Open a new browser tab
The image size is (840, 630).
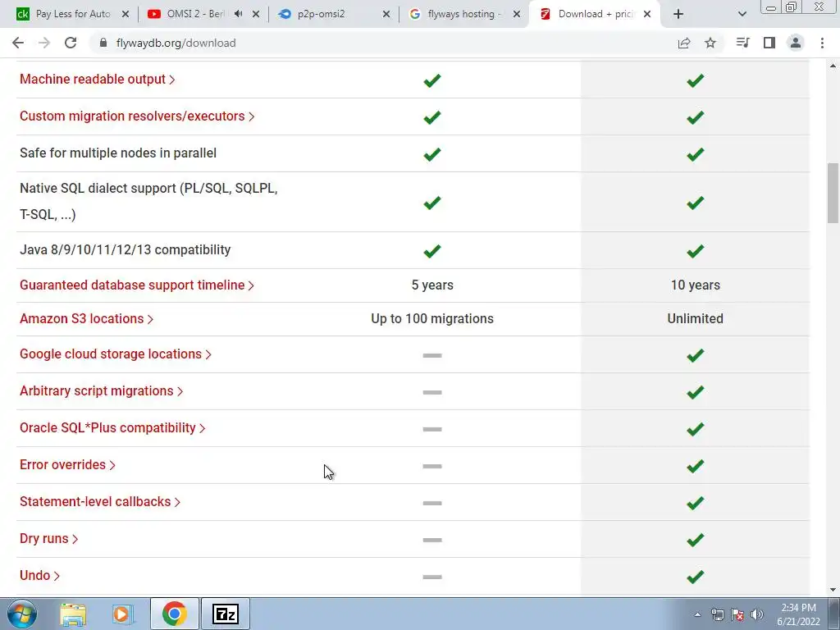(678, 14)
